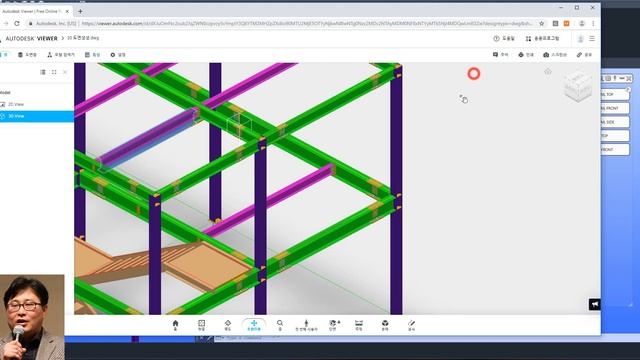Open the Markup pencil tool
640x360 pixels.
pyautogui.click(x=411, y=325)
